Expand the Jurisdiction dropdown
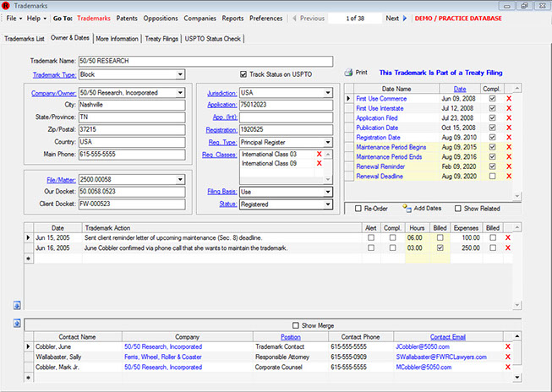This screenshot has width=552, height=392. pos(328,92)
